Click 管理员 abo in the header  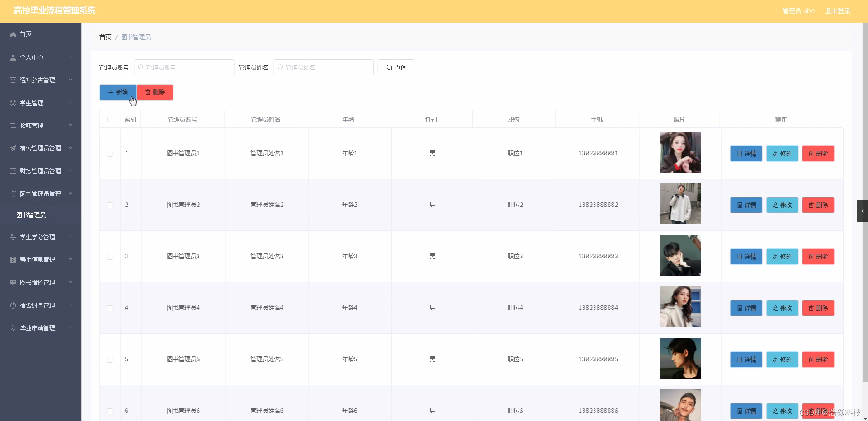tap(798, 11)
